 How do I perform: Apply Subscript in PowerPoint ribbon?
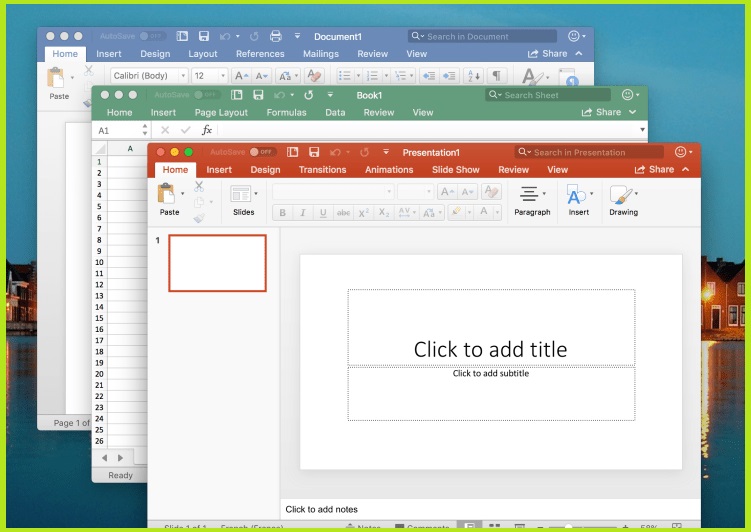[x=384, y=213]
